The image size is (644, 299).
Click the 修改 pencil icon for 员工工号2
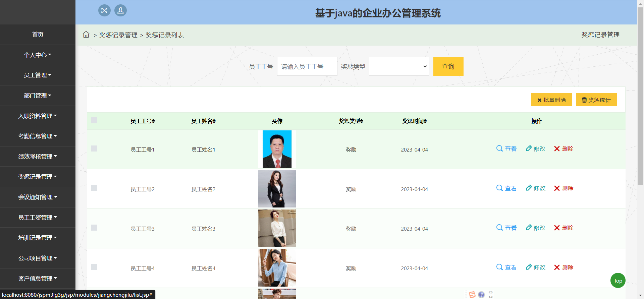tap(529, 188)
